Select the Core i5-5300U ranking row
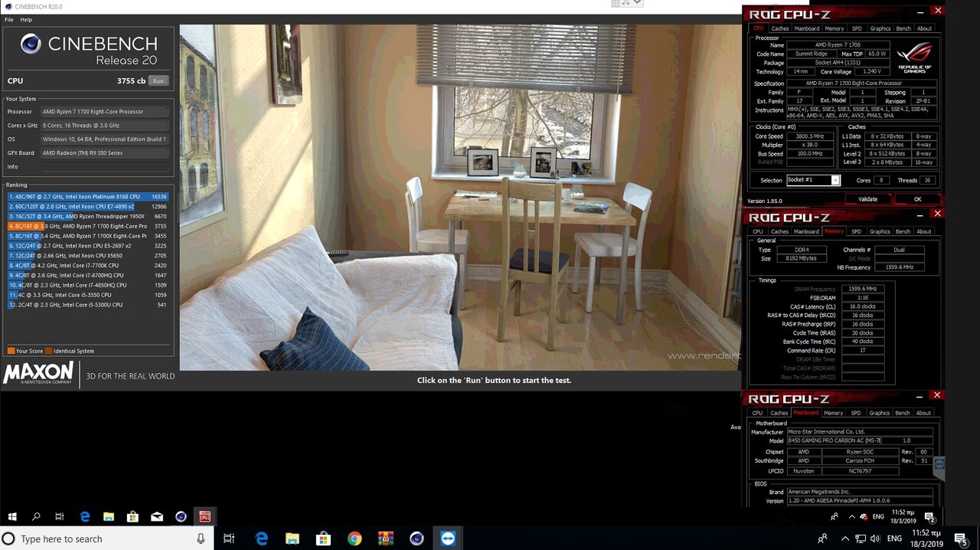Viewport: 980px width, 550px height. coord(88,305)
